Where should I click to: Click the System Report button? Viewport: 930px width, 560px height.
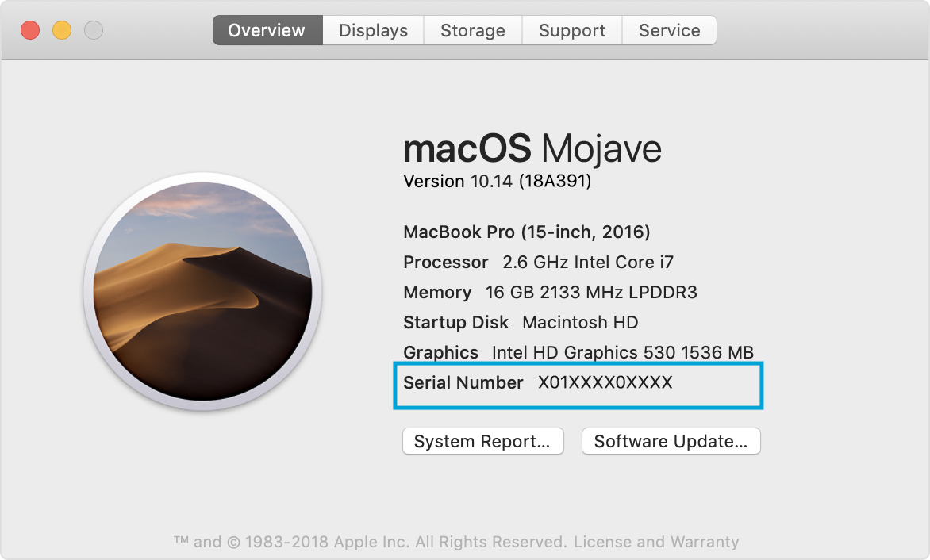click(x=482, y=441)
